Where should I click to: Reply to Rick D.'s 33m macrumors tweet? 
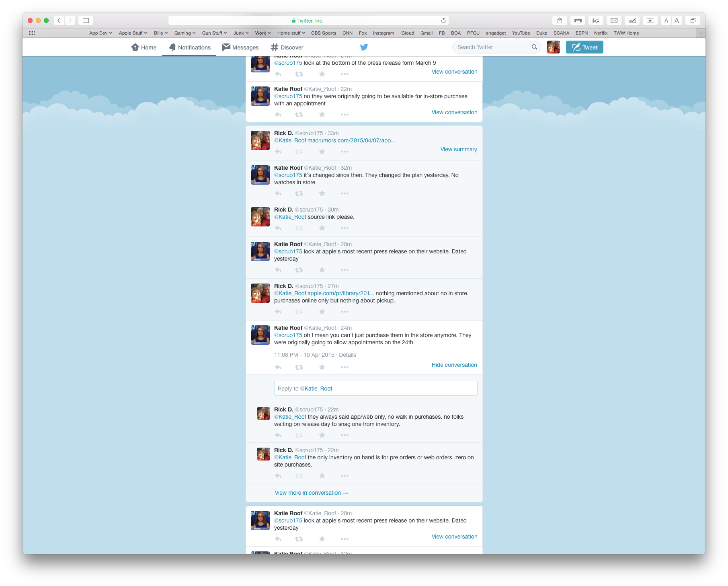tap(278, 152)
